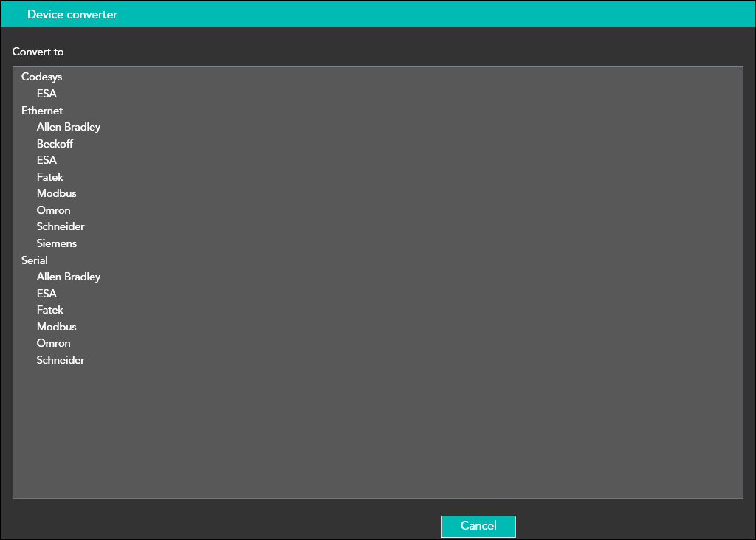756x540 pixels.
Task: Select the Serial category
Action: pos(35,260)
